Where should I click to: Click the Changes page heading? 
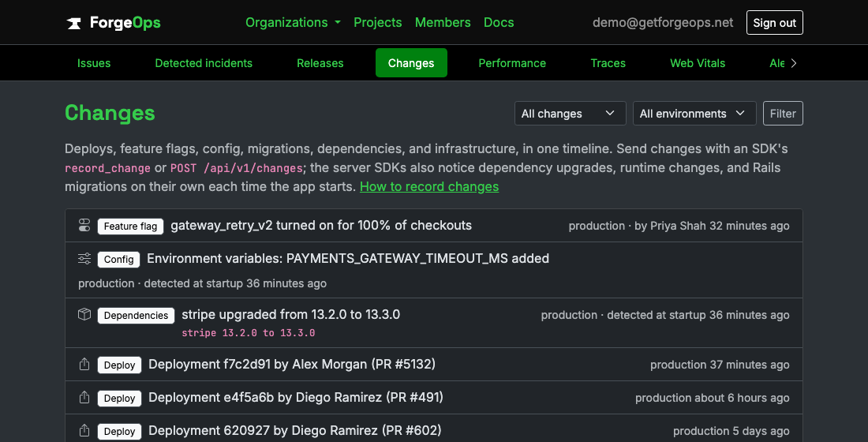(110, 113)
